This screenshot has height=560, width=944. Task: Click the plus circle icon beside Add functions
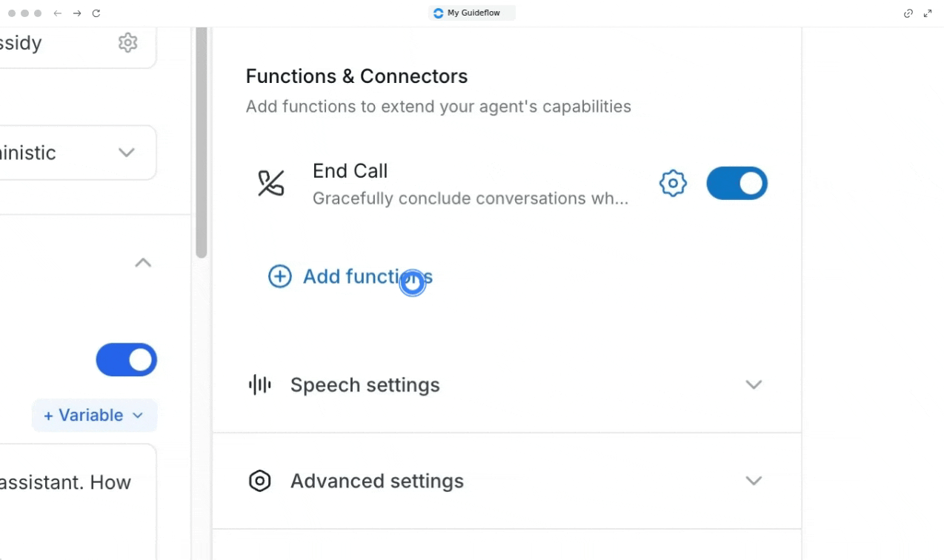tap(279, 276)
